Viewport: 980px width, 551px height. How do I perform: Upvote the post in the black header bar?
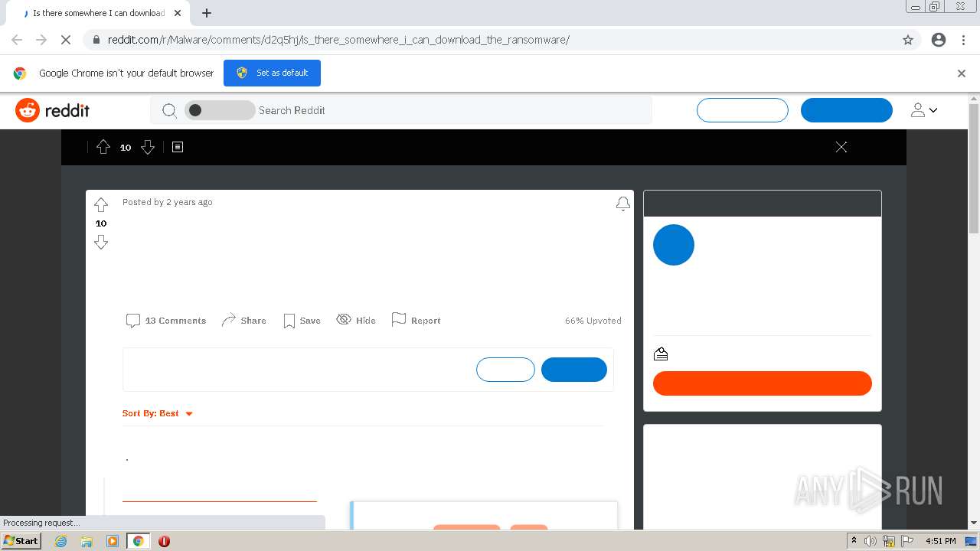tap(103, 147)
